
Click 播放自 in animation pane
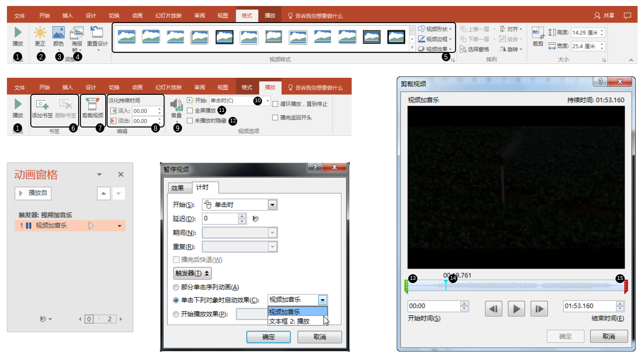click(33, 193)
